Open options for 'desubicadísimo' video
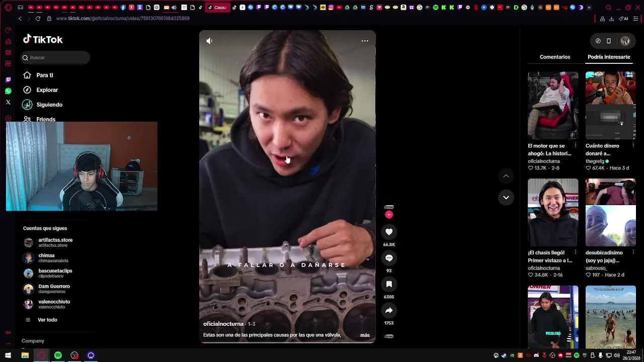This screenshot has height=362, width=644. pyautogui.click(x=633, y=252)
